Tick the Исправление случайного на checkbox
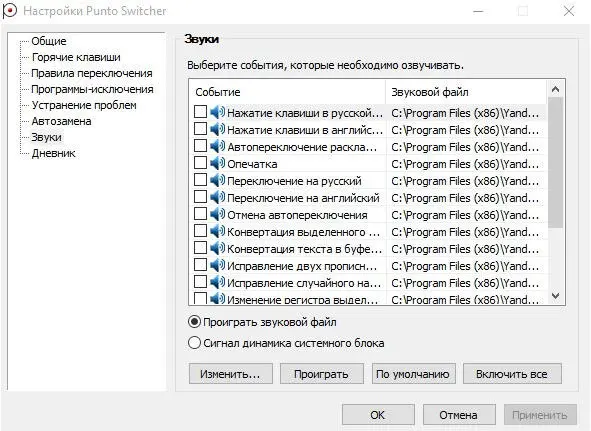 (200, 281)
